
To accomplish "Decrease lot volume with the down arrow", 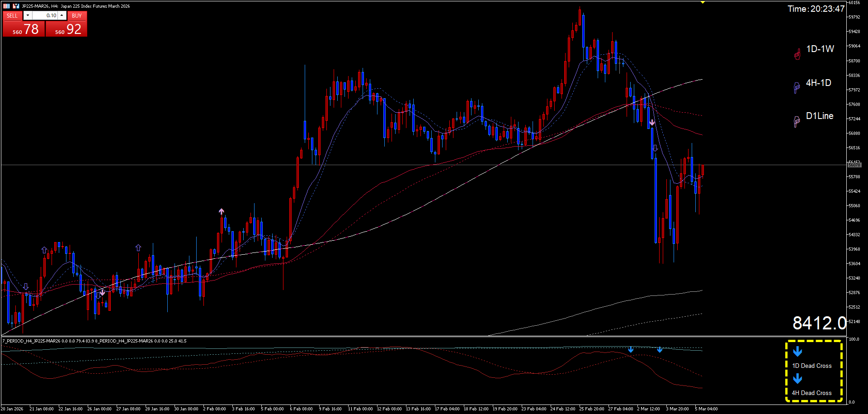I will pos(28,15).
